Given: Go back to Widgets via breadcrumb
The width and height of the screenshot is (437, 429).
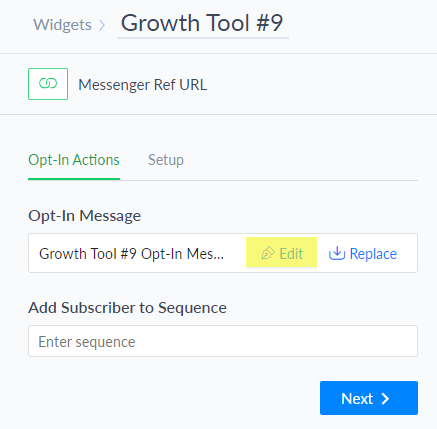Looking at the screenshot, I should click(62, 25).
